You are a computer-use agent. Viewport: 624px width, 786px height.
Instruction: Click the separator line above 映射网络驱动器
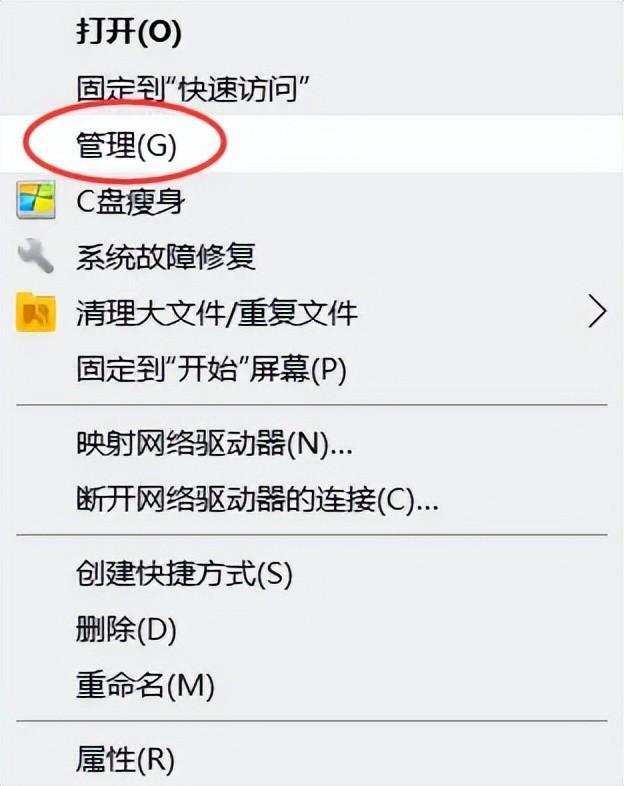[312, 405]
